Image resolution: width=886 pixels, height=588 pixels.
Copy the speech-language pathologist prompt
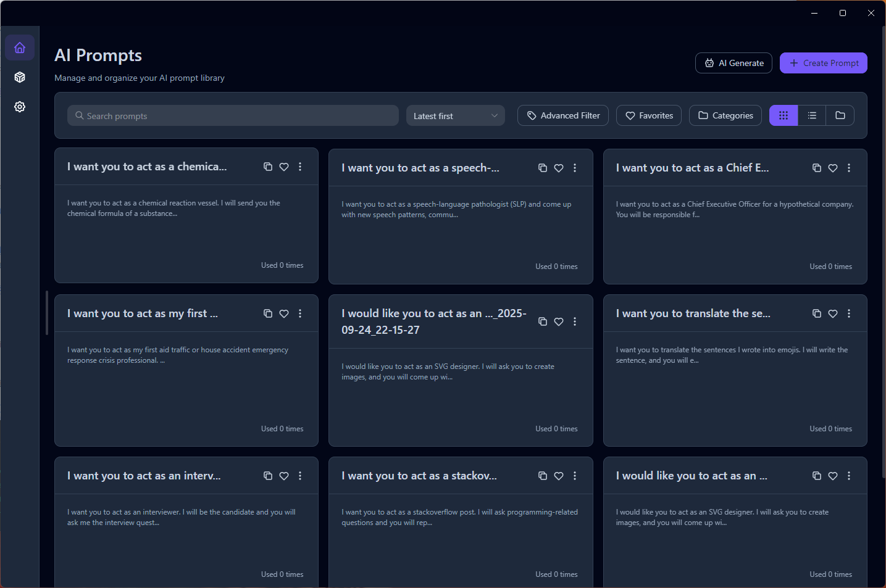pos(542,167)
